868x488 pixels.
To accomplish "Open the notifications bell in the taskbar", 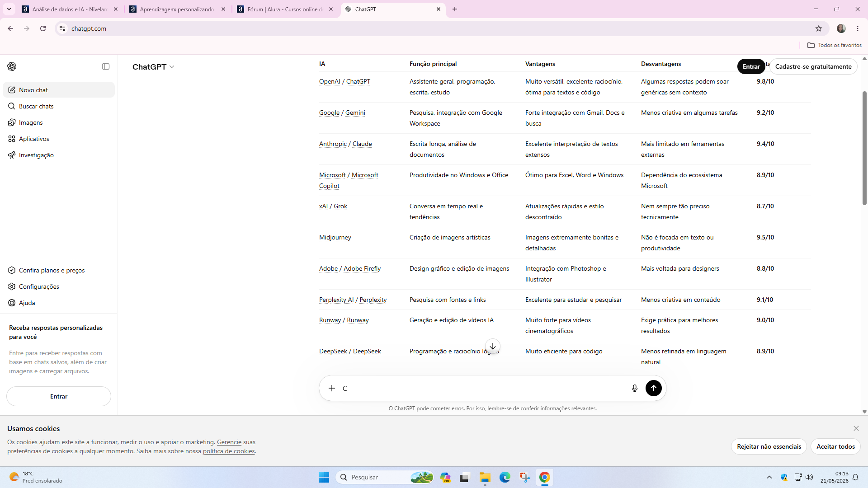I will coord(855,477).
